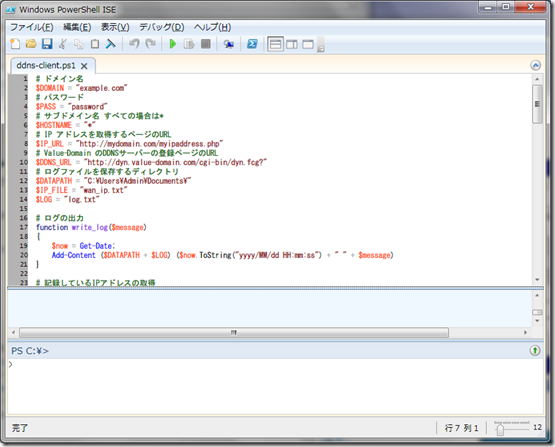Click Get-Date cmdlet on line 19

point(97,246)
